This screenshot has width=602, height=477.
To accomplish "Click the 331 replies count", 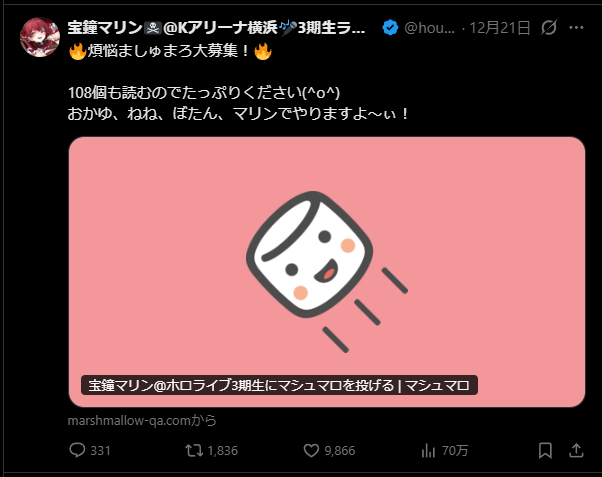I will pyautogui.click(x=100, y=451).
